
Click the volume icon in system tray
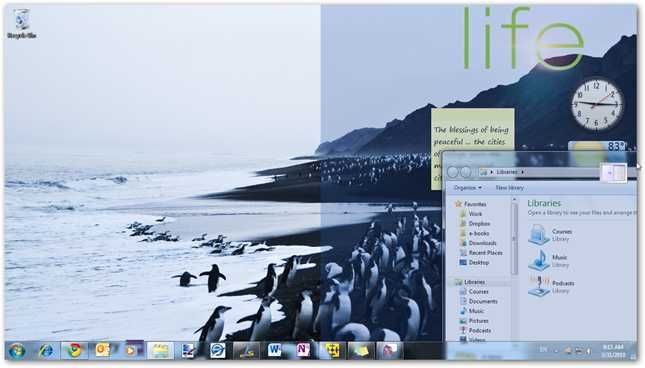[589, 351]
